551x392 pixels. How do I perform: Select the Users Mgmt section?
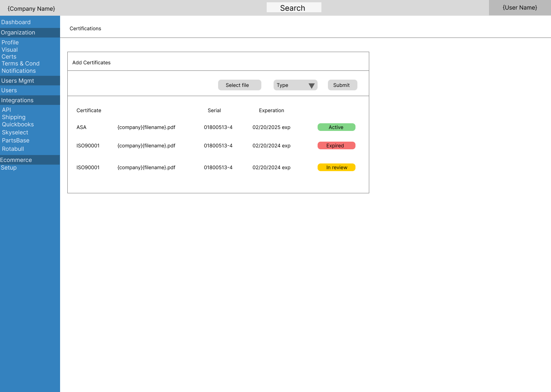(x=30, y=81)
